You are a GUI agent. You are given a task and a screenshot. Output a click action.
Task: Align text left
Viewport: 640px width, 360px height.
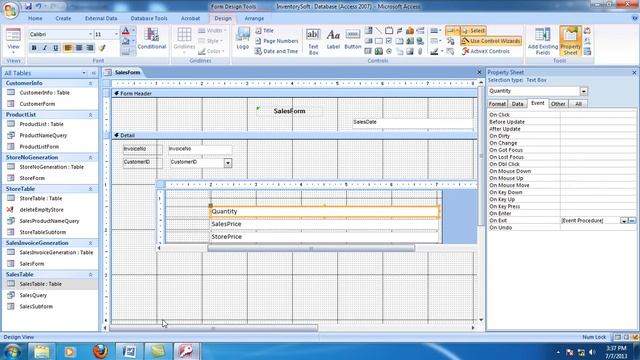68,48
